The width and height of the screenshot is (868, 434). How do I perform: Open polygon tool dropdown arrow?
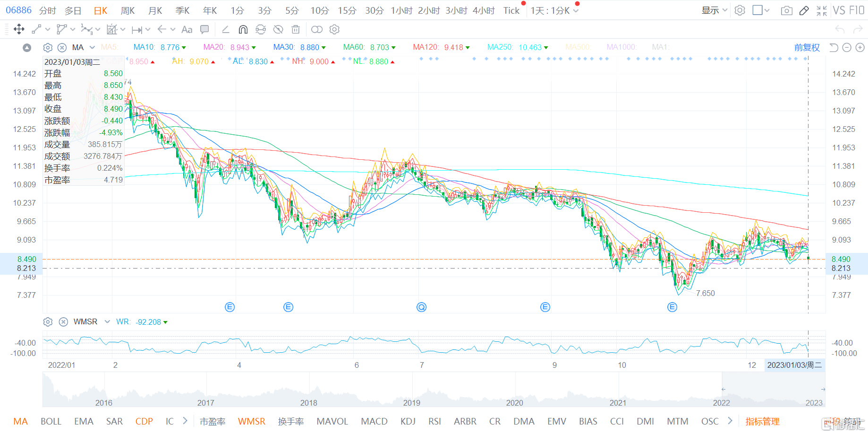coord(73,29)
